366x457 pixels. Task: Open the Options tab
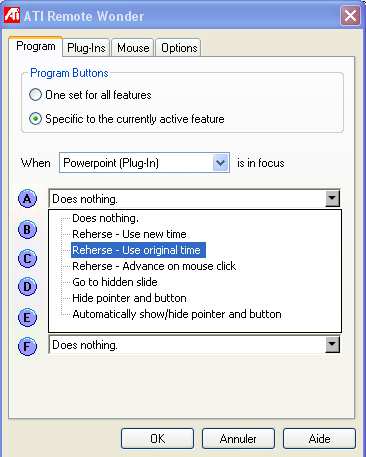(x=179, y=48)
